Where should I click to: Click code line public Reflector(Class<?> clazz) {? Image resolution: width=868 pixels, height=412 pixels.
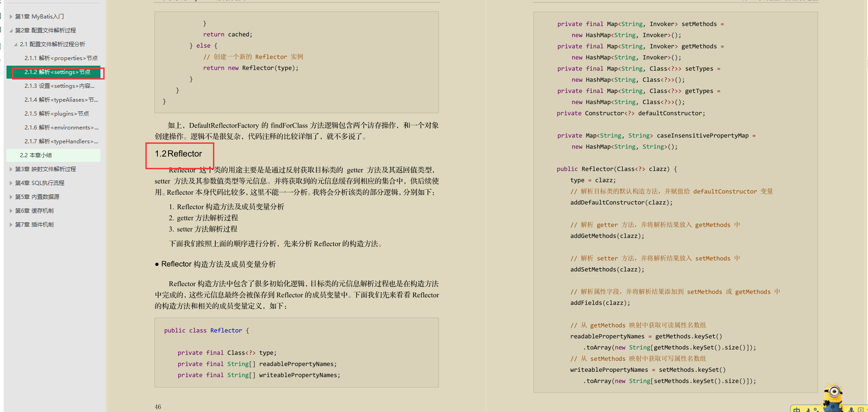pyautogui.click(x=617, y=169)
